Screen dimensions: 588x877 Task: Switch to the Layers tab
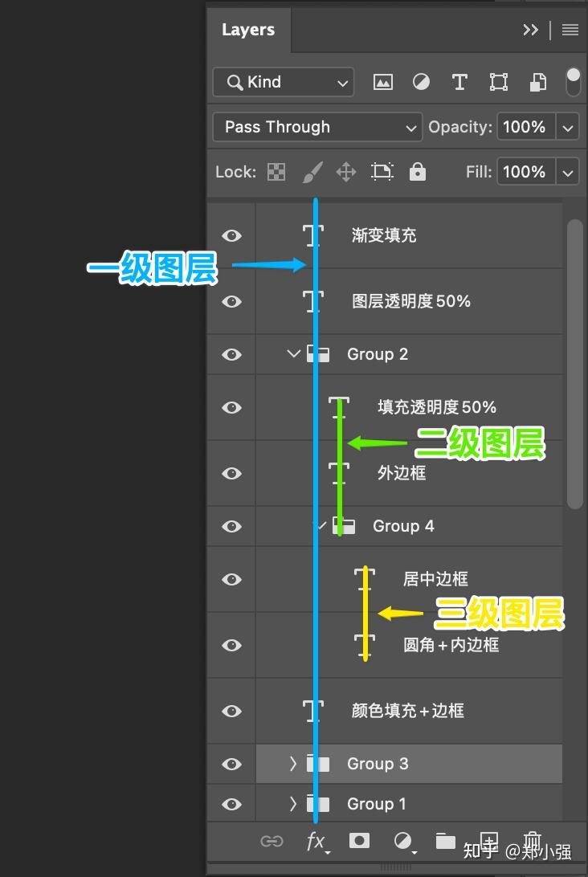pyautogui.click(x=247, y=30)
